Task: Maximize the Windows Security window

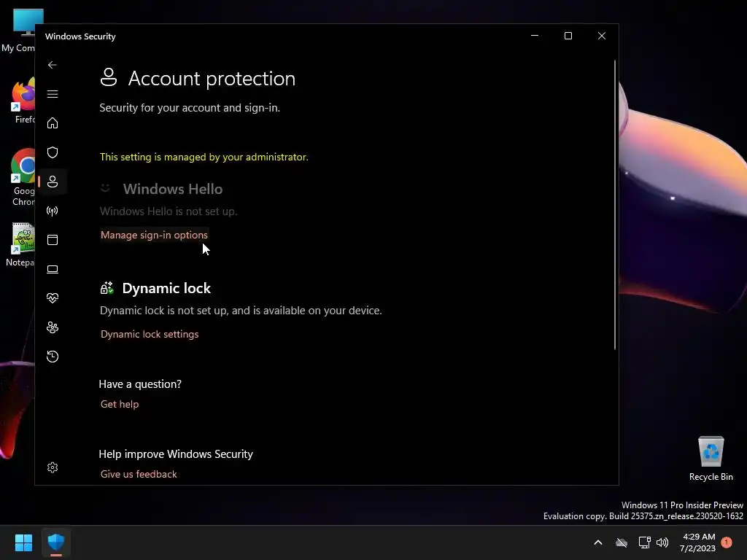Action: pyautogui.click(x=568, y=36)
